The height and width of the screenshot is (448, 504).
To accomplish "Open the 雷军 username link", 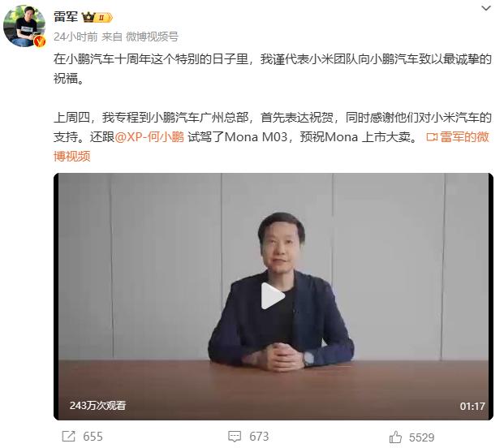I will [66, 17].
